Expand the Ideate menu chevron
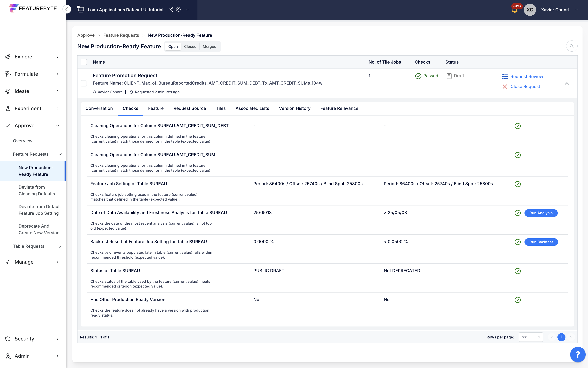 (x=58, y=91)
